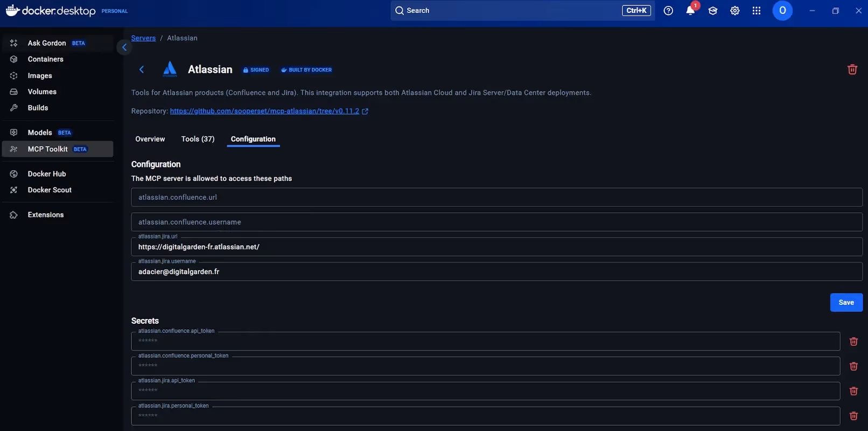Open the Containers section
868x431 pixels.
[58, 59]
